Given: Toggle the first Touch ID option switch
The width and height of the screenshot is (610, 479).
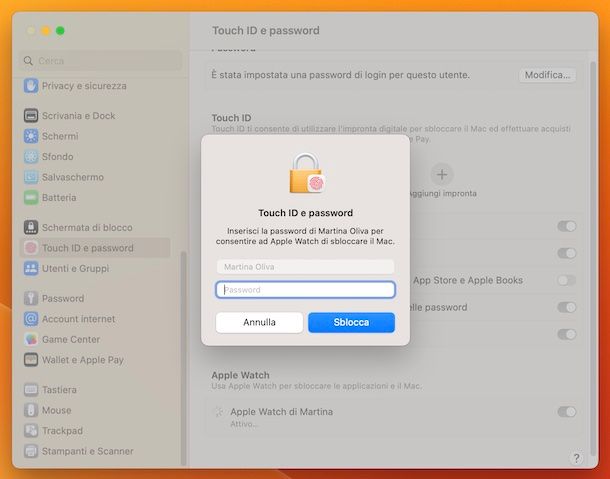Looking at the screenshot, I should (566, 226).
